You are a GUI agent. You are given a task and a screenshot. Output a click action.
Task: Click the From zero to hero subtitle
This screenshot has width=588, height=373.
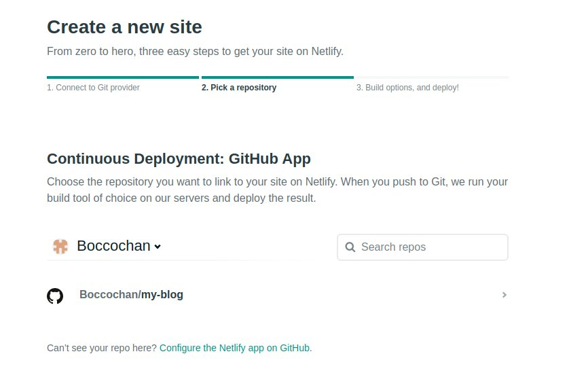point(195,51)
